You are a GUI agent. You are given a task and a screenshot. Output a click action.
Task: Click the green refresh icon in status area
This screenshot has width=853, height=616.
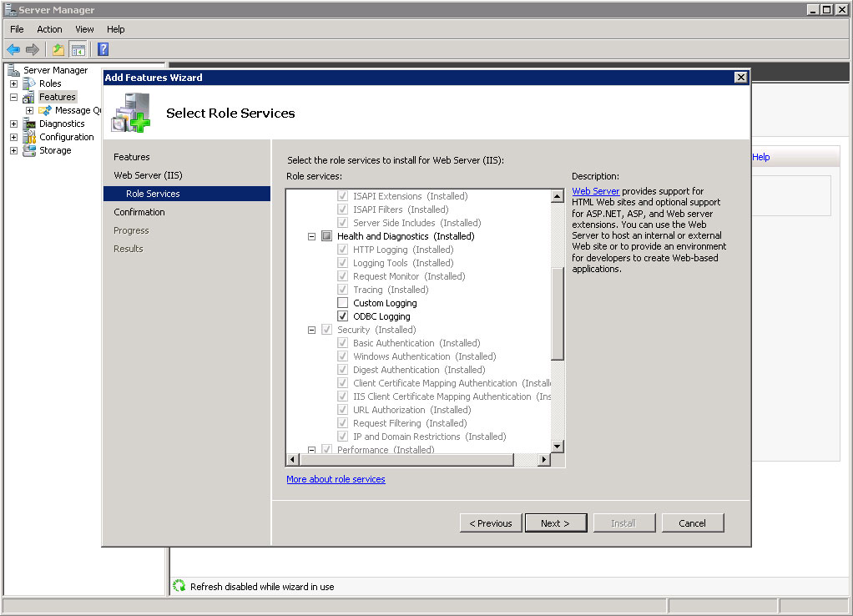[x=179, y=586]
